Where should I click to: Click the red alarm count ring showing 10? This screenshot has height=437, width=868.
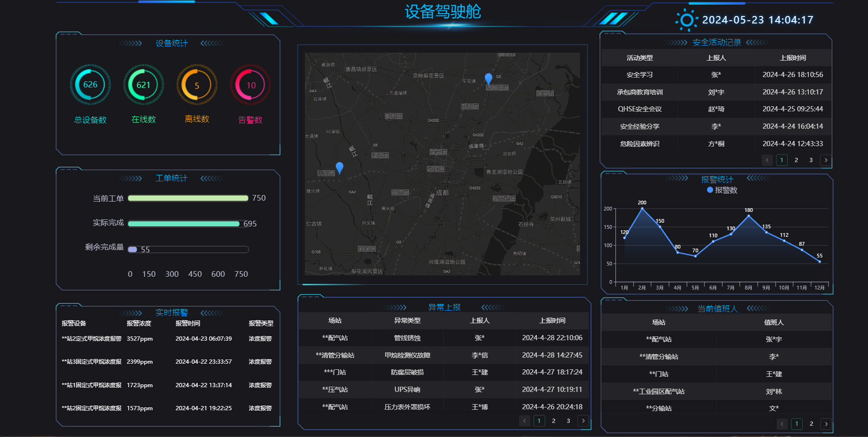click(250, 85)
